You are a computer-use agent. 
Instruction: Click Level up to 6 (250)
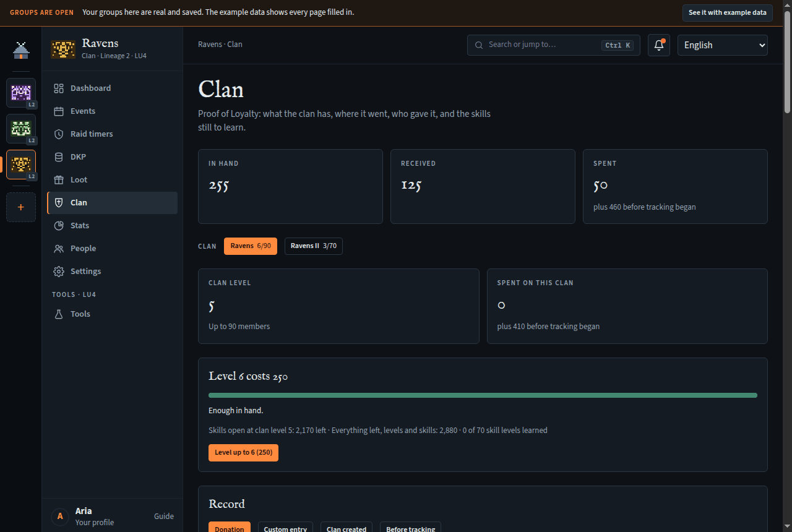coord(244,453)
